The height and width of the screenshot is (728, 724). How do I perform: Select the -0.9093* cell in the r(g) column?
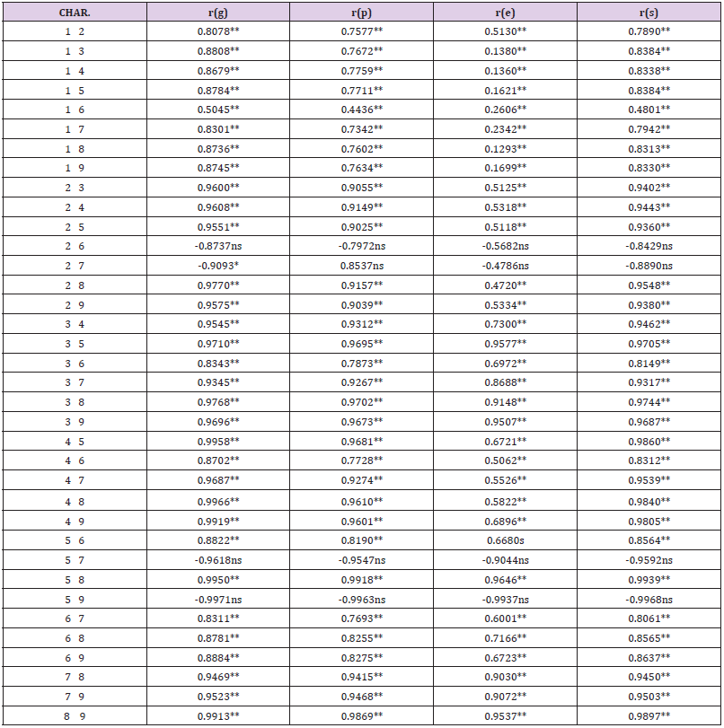[x=217, y=266]
